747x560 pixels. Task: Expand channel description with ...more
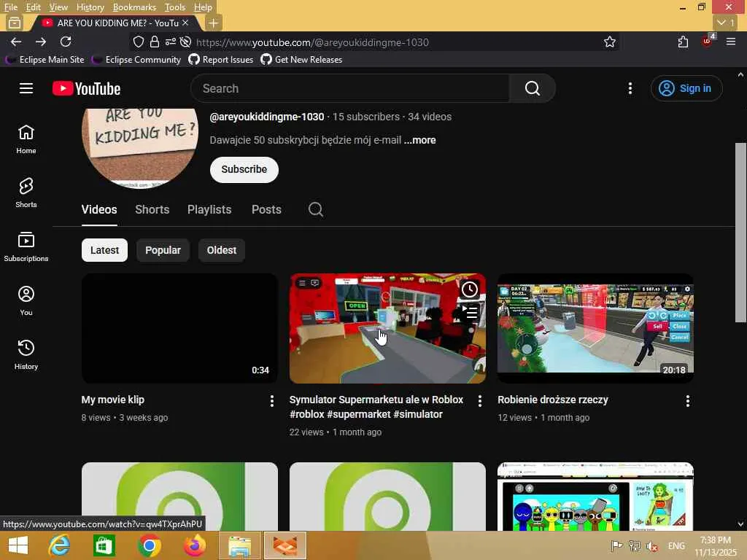pyautogui.click(x=419, y=140)
